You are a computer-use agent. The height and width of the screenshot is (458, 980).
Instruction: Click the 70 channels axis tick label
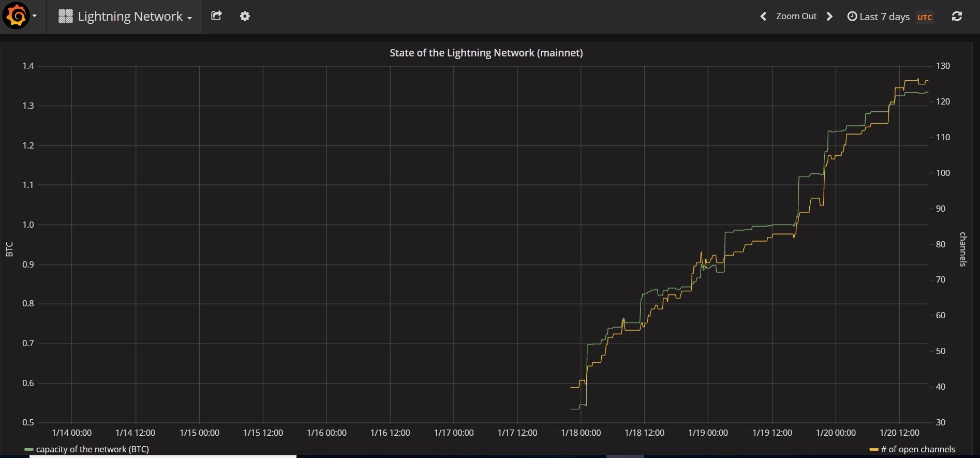pos(941,279)
